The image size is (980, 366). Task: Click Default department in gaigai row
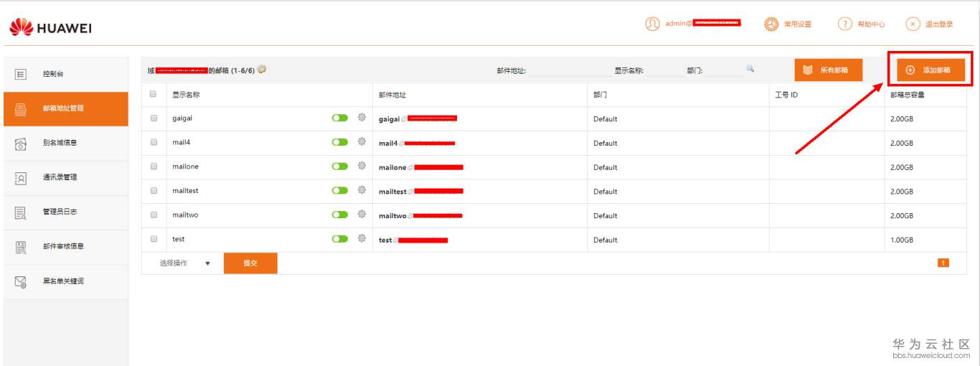(x=606, y=119)
